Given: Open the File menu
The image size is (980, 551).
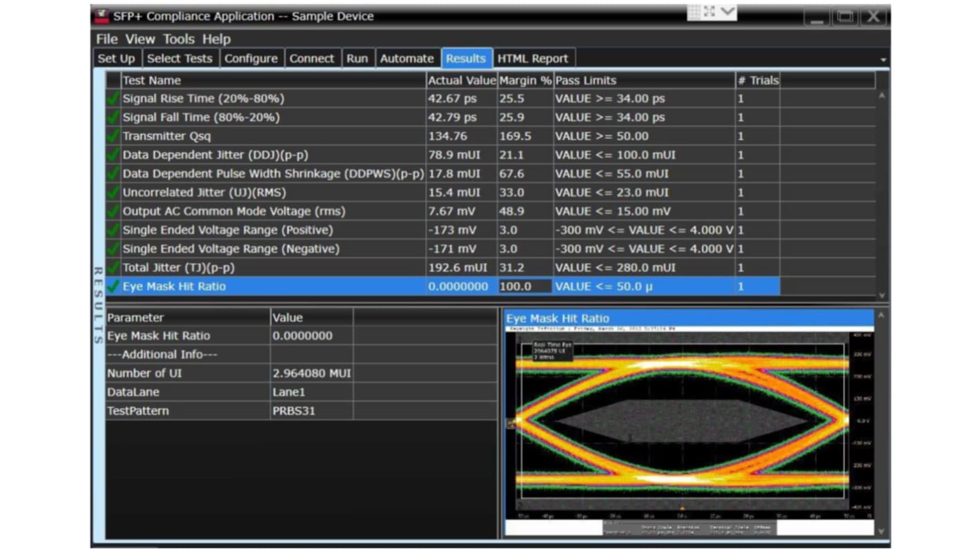Looking at the screenshot, I should (107, 39).
